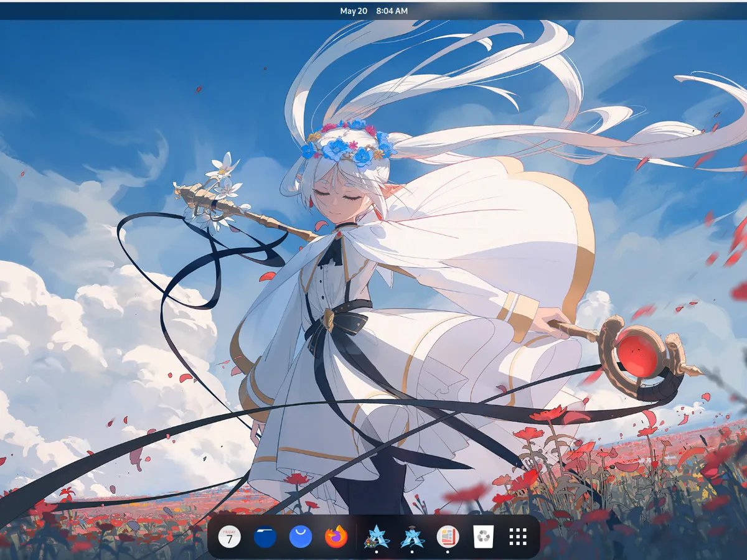Open the date and time menu in top bar
Viewport: 747px width, 560px height.
374,11
